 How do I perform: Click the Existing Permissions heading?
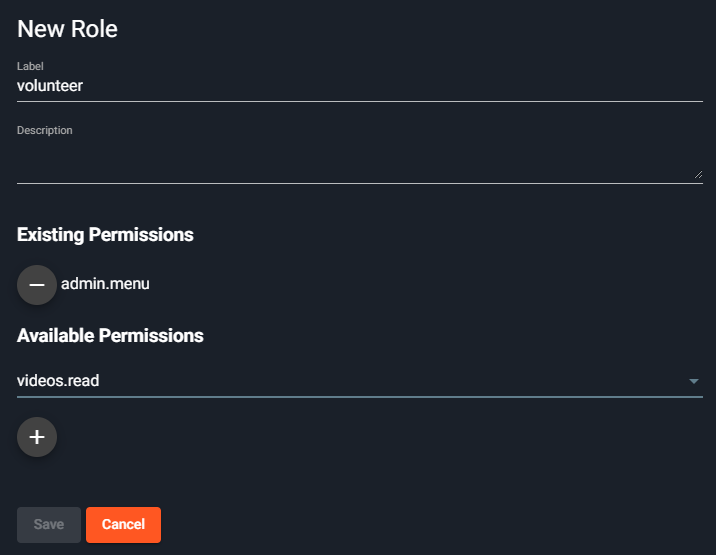[105, 235]
